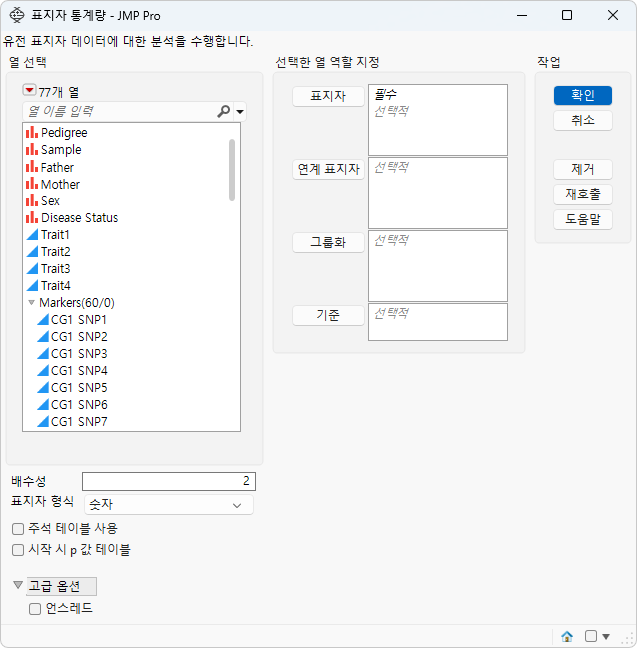Click the 그룹화 role list box
Image resolution: width=637 pixels, height=648 pixels.
click(x=438, y=266)
